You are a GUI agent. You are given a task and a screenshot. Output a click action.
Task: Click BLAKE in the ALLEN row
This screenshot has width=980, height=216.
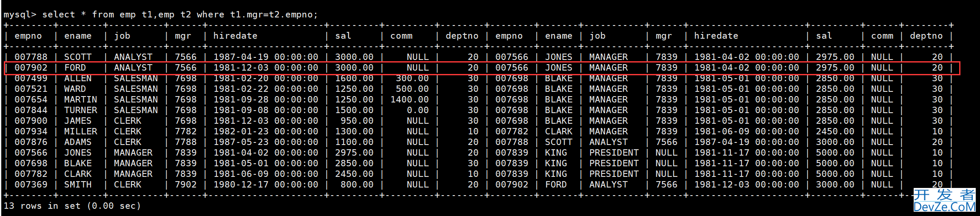coord(559,78)
